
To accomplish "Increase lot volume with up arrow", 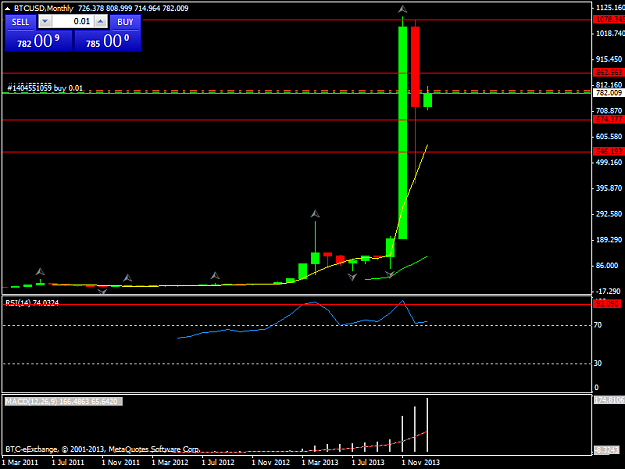I will (x=101, y=22).
